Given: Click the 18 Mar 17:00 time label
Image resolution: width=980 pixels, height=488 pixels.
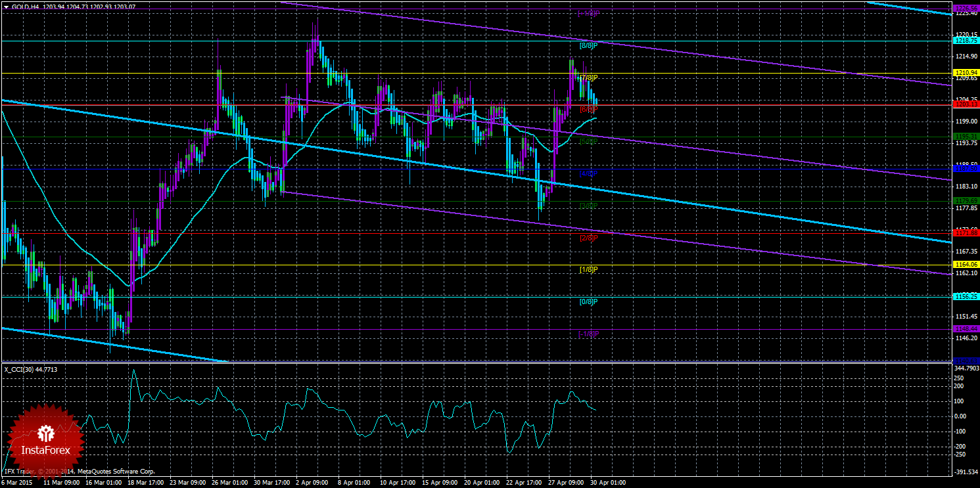Looking at the screenshot, I should 145,483.
